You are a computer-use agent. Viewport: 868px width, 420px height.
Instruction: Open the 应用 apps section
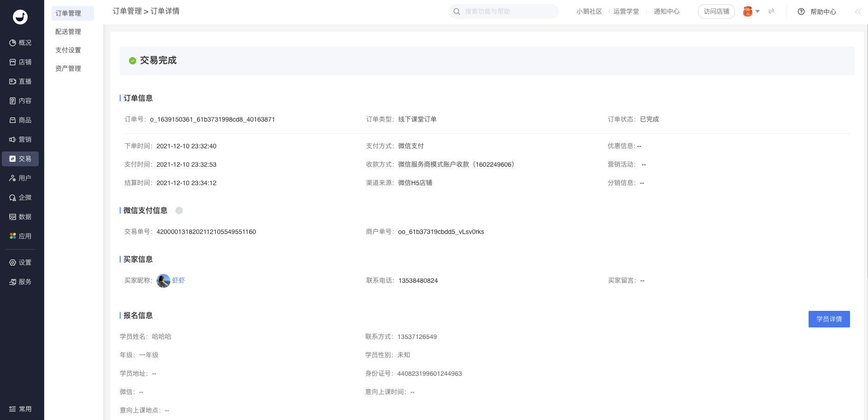pos(20,236)
